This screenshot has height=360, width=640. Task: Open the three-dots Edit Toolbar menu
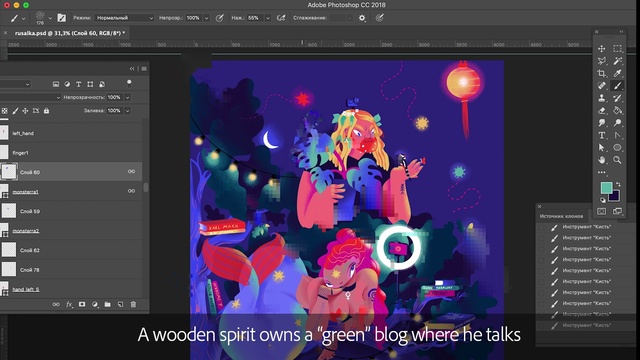pyautogui.click(x=602, y=172)
